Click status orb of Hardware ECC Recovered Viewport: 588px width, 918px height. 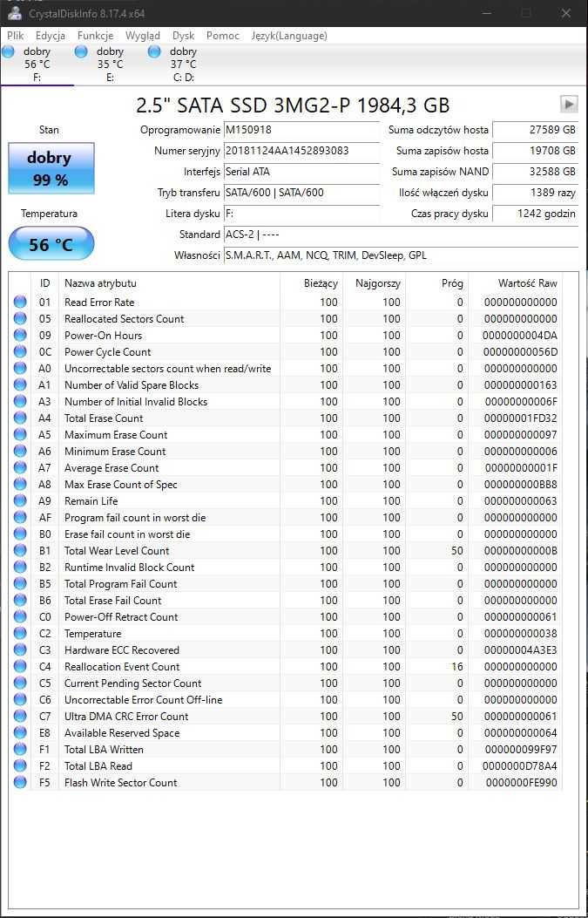[20, 649]
